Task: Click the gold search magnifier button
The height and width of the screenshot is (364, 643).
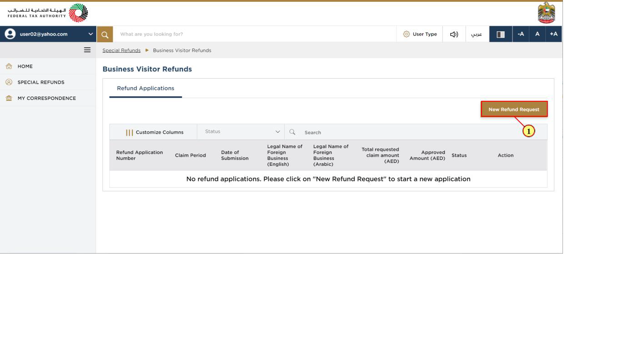Action: click(105, 34)
